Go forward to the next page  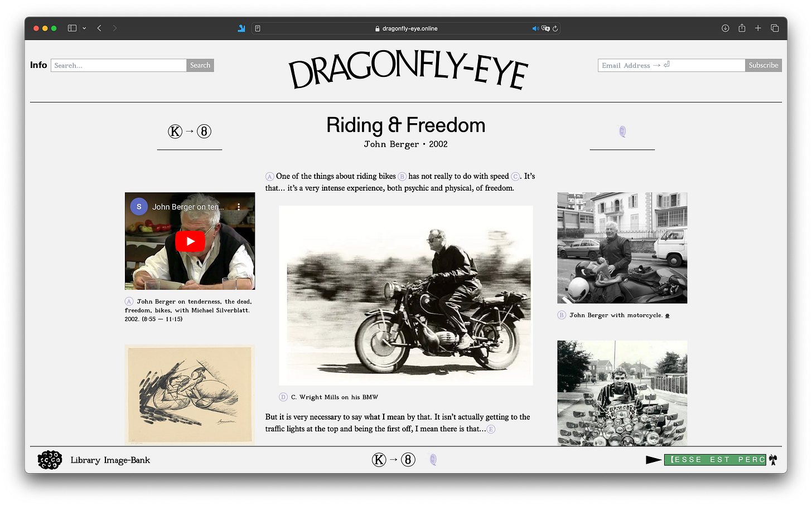click(115, 28)
